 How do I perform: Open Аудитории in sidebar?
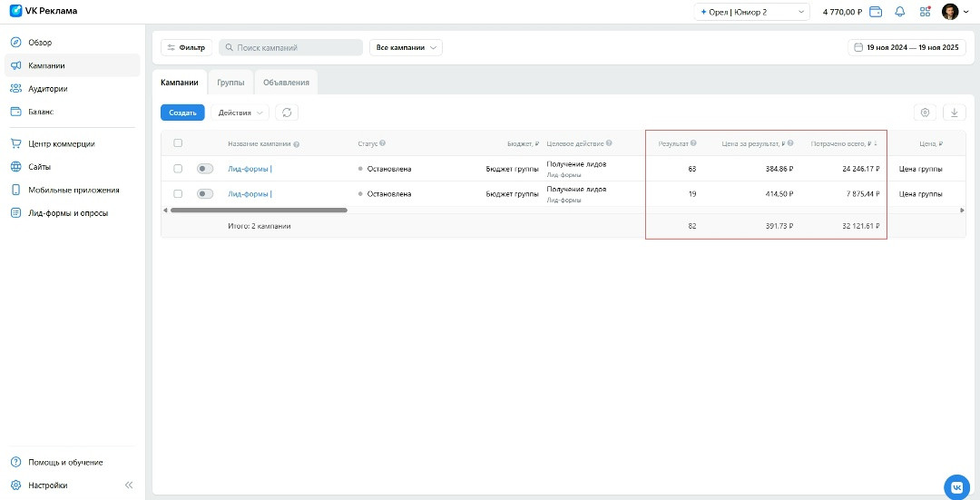click(72, 89)
